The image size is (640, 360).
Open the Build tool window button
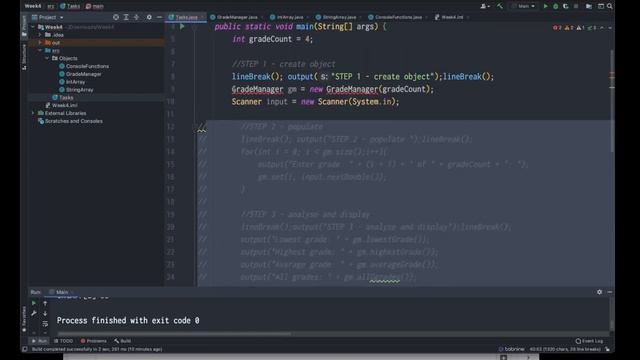(122, 341)
